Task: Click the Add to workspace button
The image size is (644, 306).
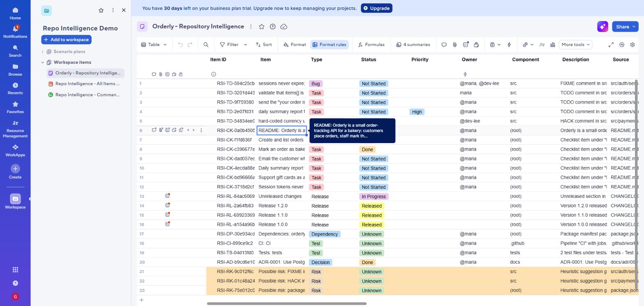Action: [66, 39]
